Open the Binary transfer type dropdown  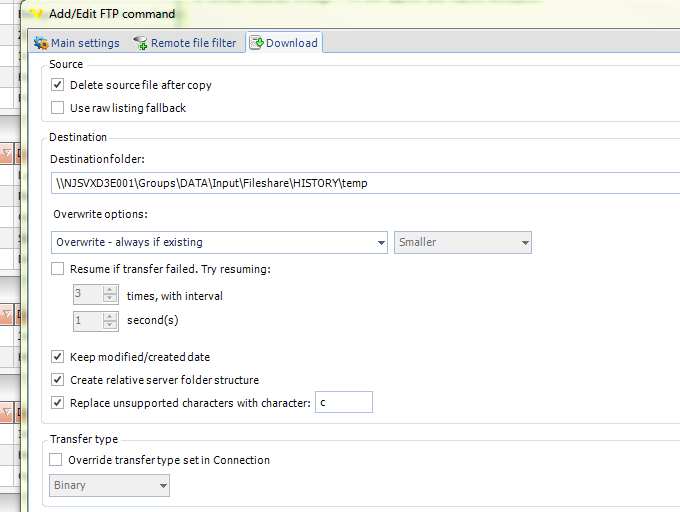(x=162, y=485)
